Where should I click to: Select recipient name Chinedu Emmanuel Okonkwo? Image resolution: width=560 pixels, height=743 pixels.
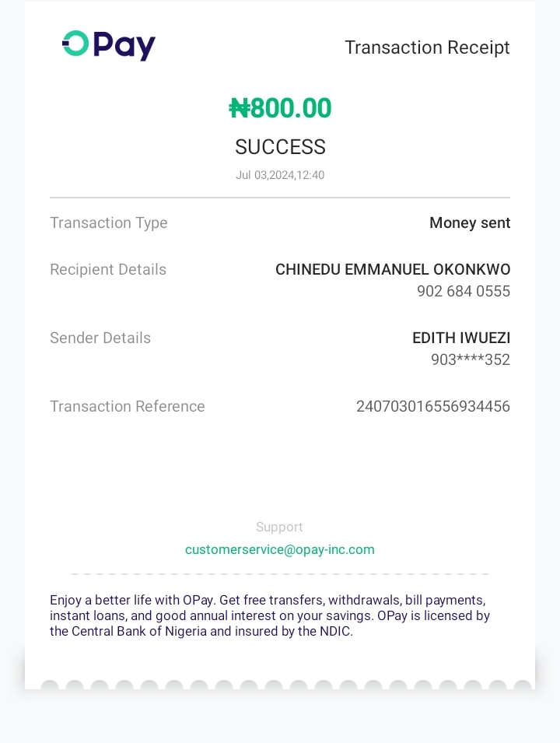coord(393,270)
